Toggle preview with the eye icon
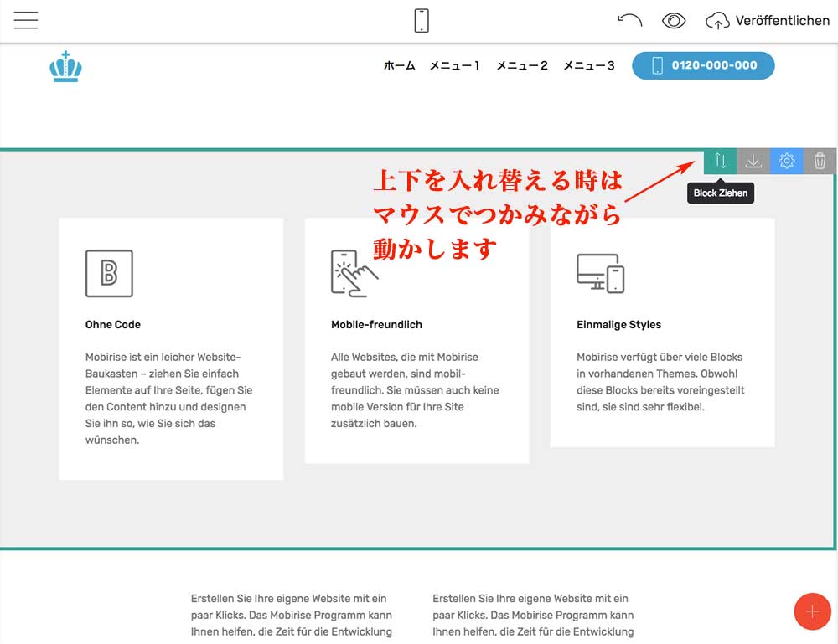This screenshot has height=644, width=838. (x=674, y=21)
